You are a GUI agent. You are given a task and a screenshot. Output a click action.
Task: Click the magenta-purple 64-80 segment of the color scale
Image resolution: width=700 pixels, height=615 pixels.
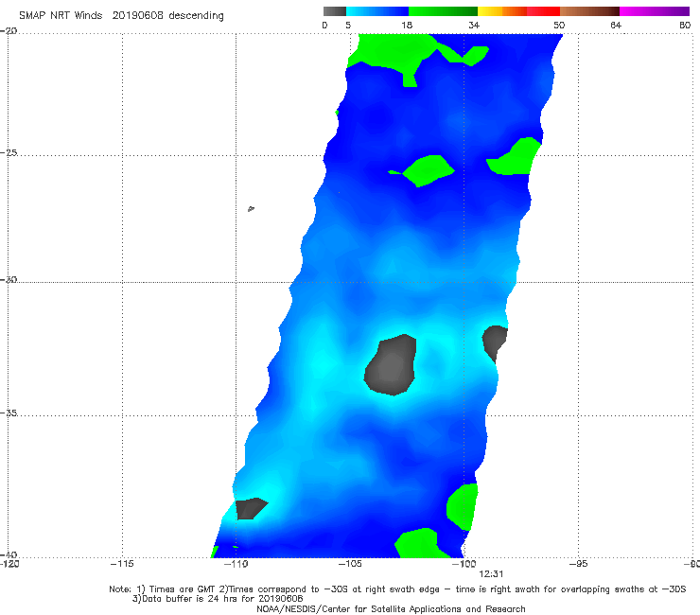(655, 11)
